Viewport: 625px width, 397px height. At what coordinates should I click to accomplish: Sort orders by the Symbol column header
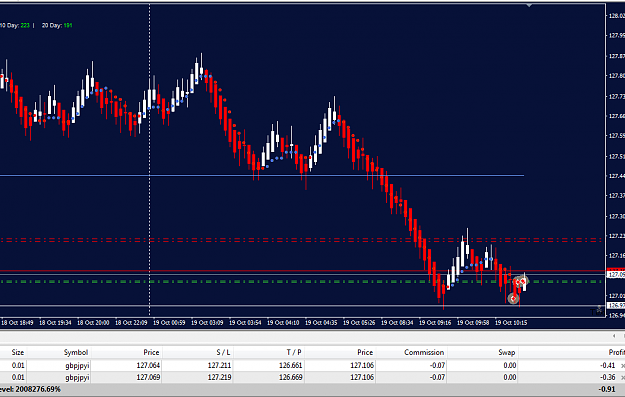tap(75, 352)
